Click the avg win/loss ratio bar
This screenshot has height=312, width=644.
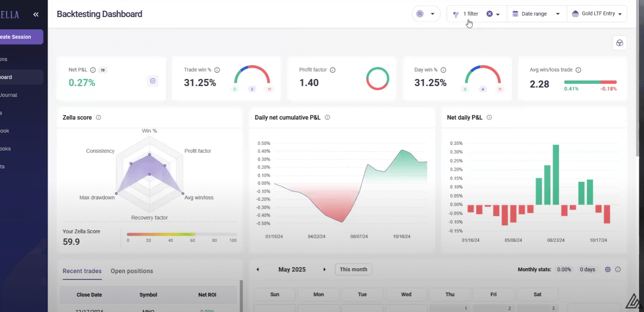(590, 82)
